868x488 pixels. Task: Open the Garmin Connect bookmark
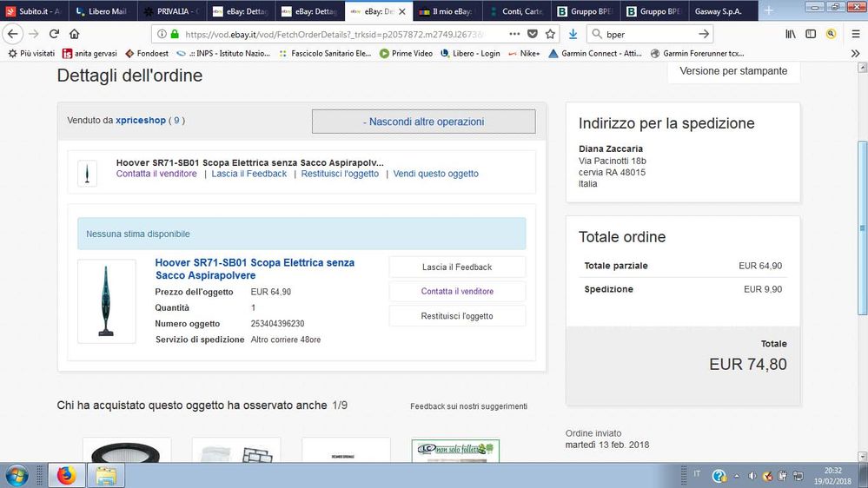pyautogui.click(x=595, y=53)
